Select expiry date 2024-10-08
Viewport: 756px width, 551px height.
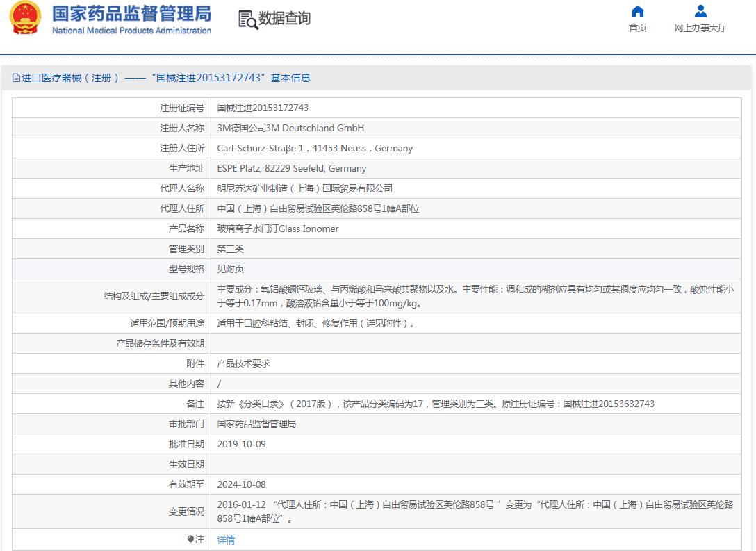click(242, 484)
